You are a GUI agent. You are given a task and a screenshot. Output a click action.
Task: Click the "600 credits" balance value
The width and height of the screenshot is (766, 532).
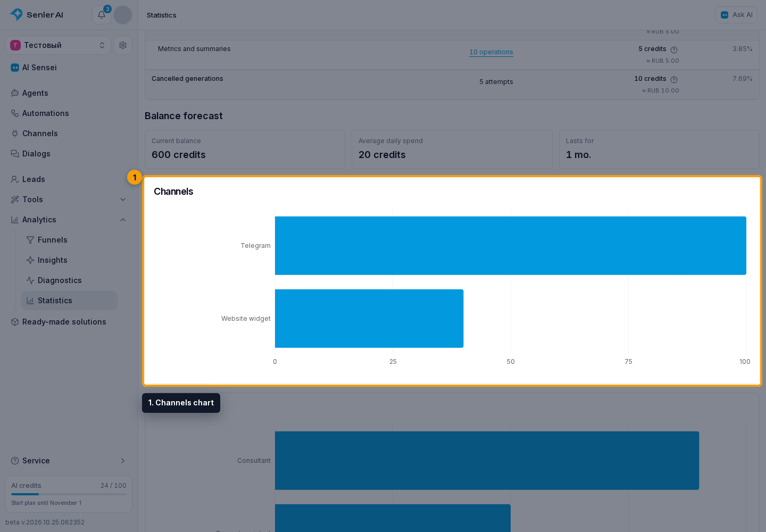[x=179, y=155]
